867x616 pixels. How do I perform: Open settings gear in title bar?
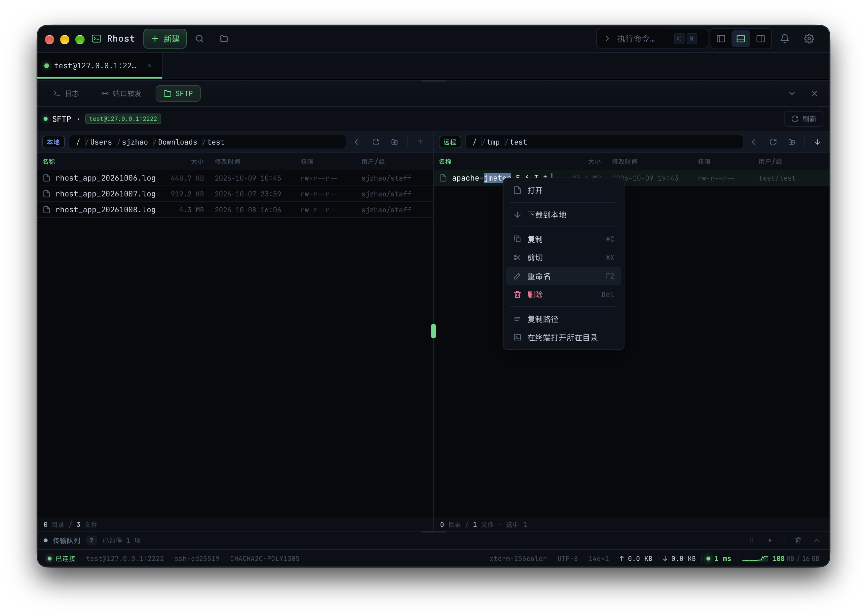(809, 39)
